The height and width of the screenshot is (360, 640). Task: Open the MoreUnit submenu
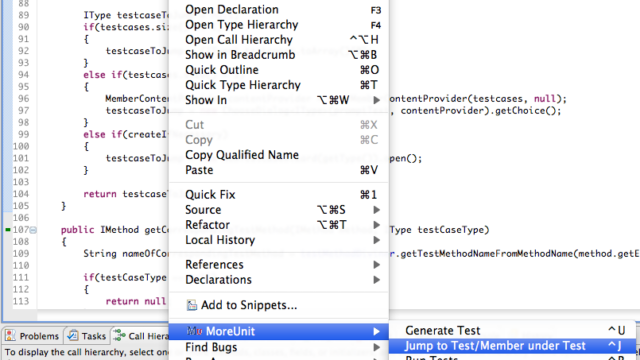pyautogui.click(x=279, y=331)
